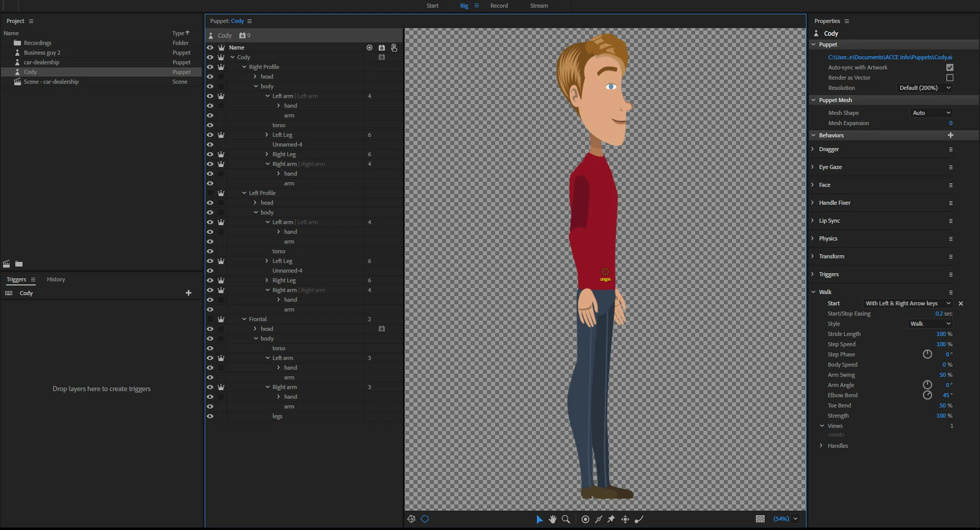
Task: Open the History tab
Action: pyautogui.click(x=56, y=279)
